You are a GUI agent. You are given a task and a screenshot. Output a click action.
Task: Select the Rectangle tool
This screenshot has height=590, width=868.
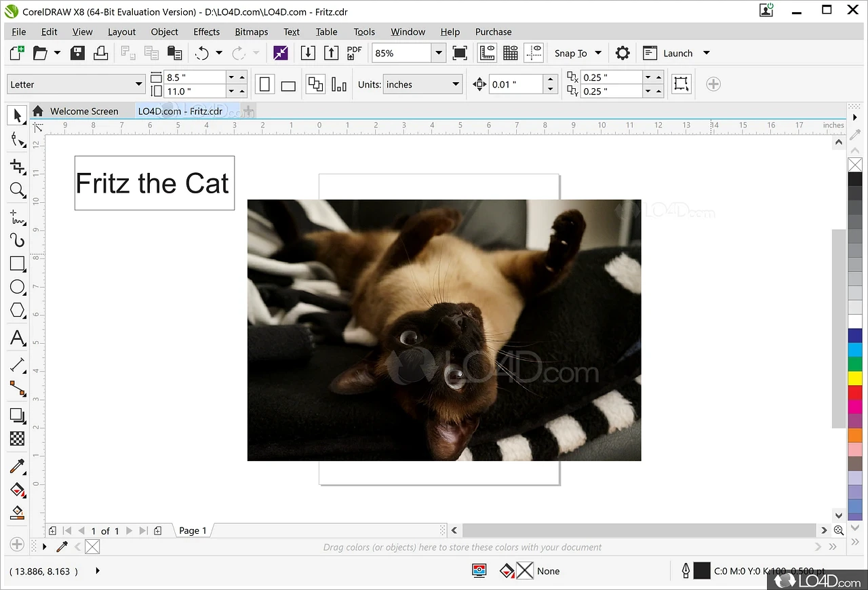(17, 264)
